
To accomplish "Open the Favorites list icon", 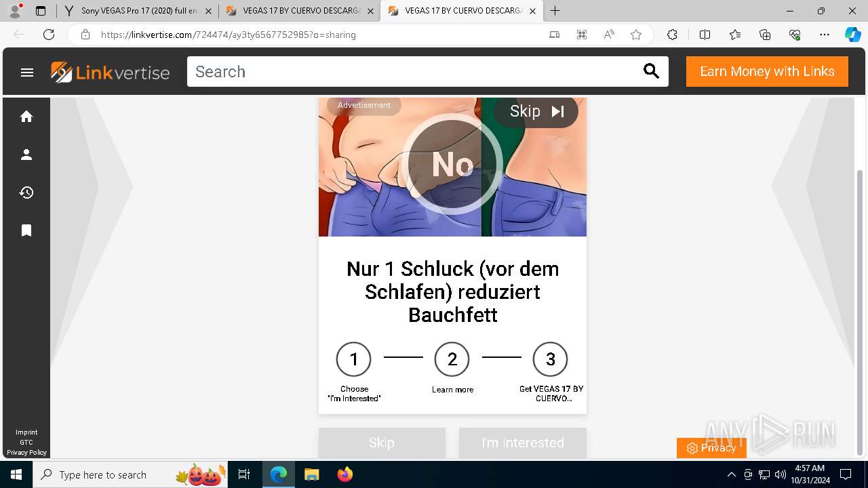I will pyautogui.click(x=735, y=35).
